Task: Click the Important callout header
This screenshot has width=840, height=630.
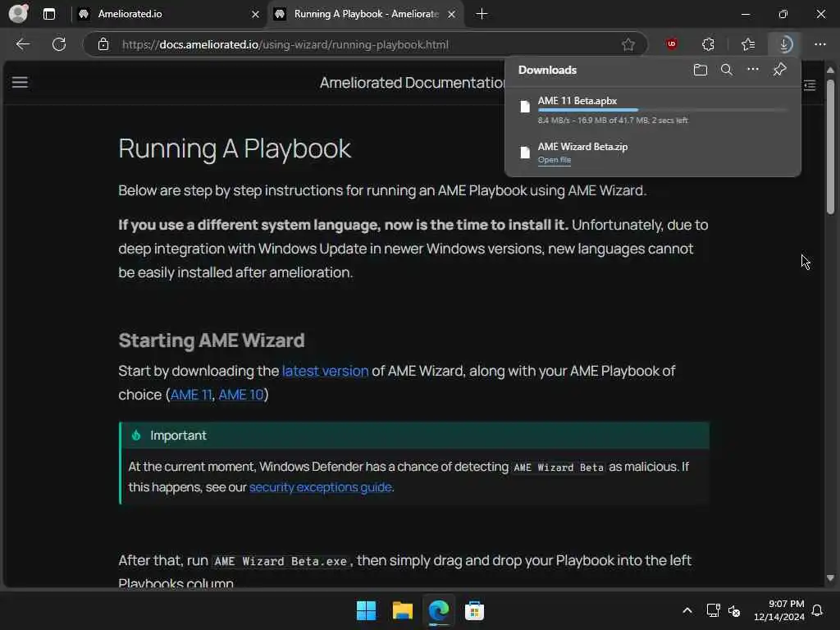Action: (415, 436)
